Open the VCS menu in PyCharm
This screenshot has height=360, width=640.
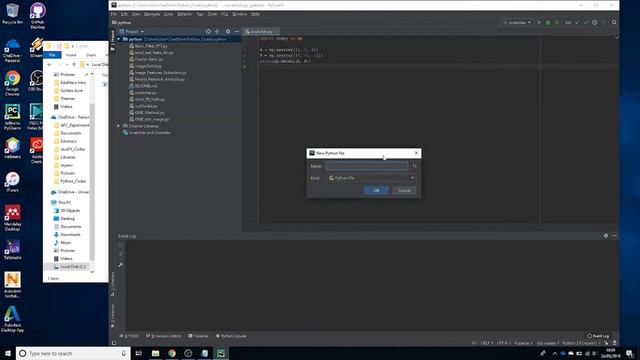point(224,14)
